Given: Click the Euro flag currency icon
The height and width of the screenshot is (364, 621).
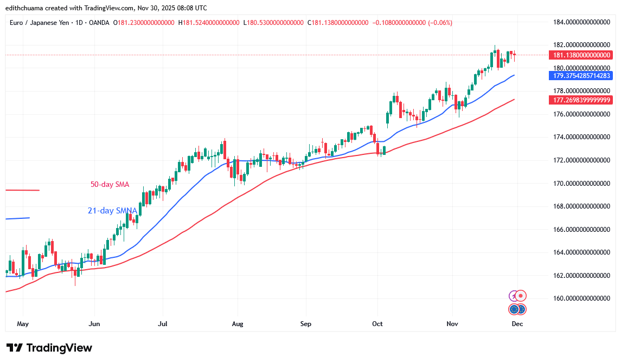Looking at the screenshot, I should pyautogui.click(x=514, y=309).
